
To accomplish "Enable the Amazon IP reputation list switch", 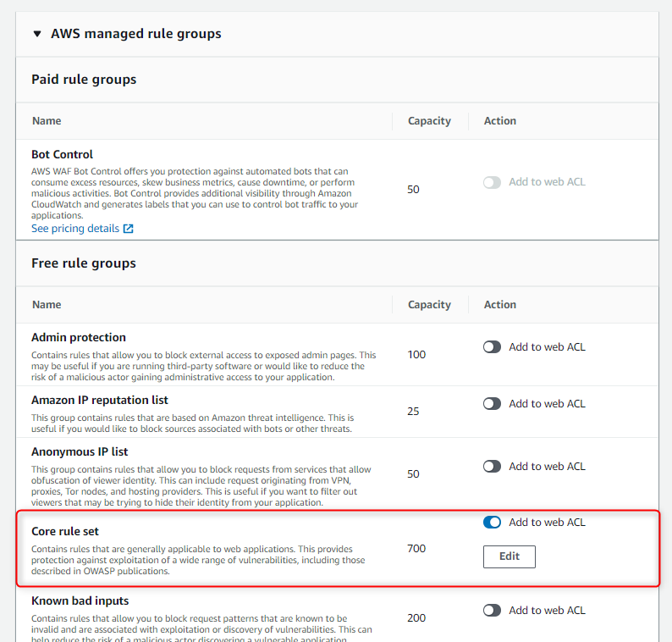I will tap(492, 404).
